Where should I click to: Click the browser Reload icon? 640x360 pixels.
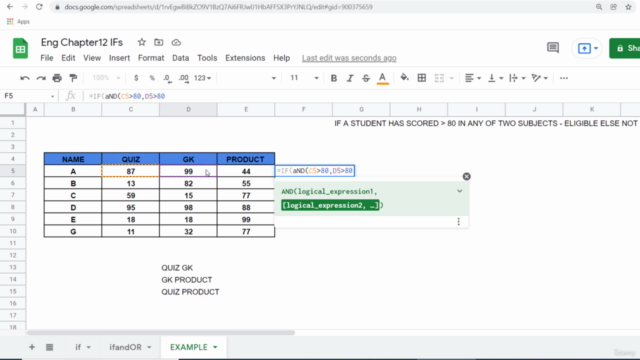39,7
